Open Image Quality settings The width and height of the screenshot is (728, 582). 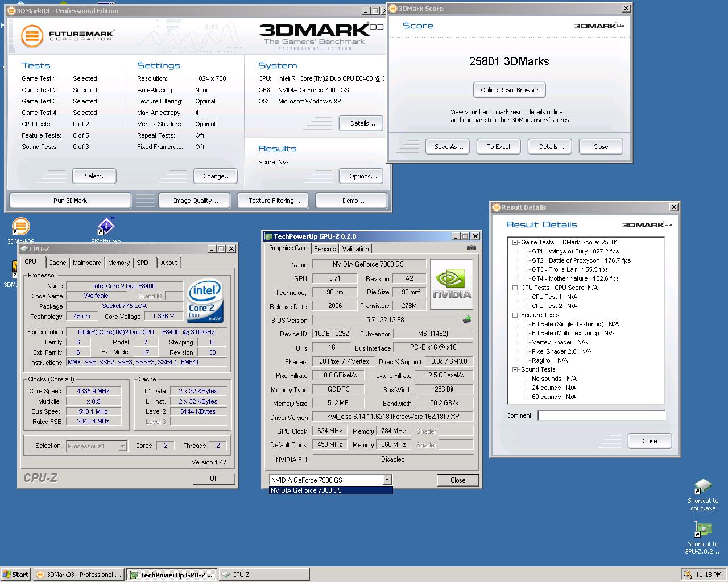(x=196, y=201)
